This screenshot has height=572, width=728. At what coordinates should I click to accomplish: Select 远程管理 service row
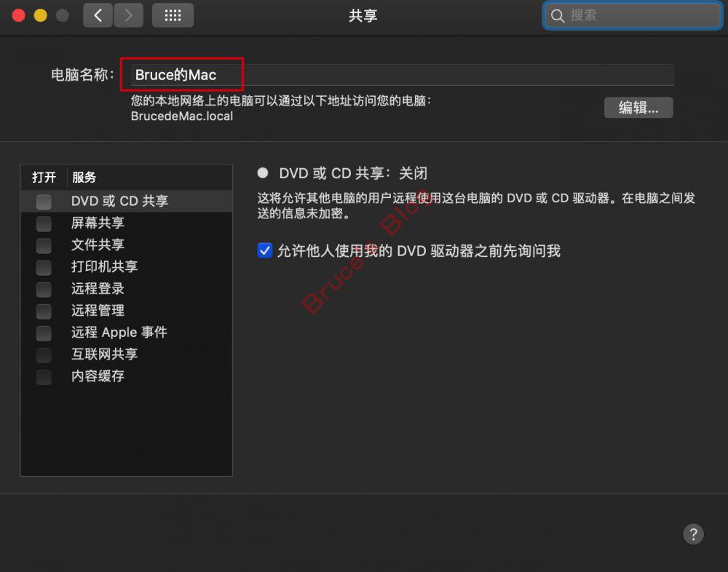tap(98, 311)
